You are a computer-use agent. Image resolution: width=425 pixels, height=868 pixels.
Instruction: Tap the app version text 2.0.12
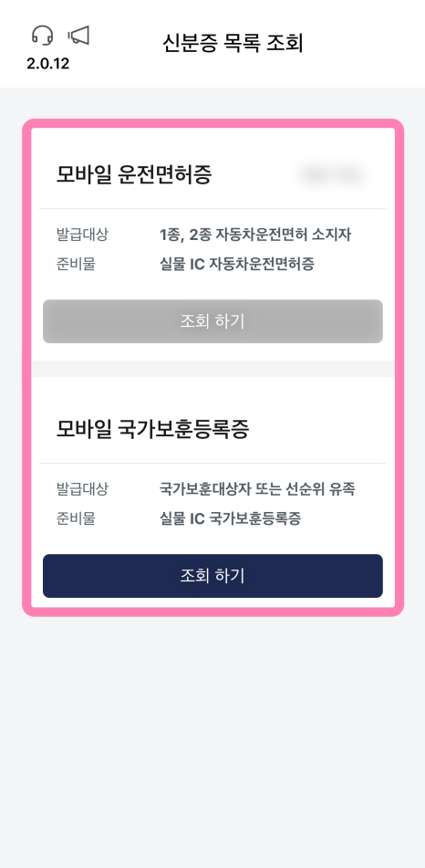pos(48,64)
